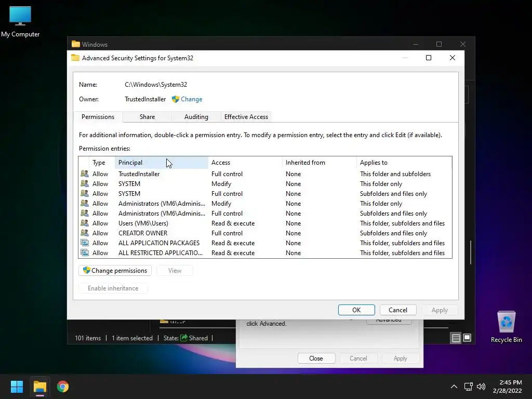
Task: Open the Recycle Bin desktop icon
Action: [x=506, y=327]
